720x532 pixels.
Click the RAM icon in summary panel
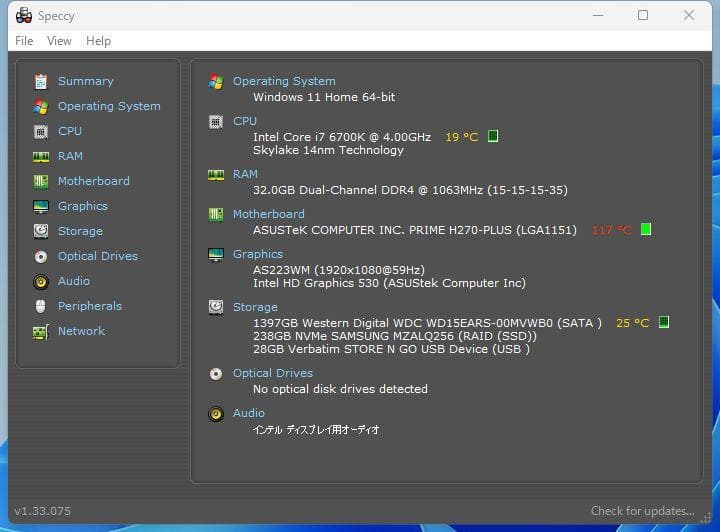(x=216, y=175)
